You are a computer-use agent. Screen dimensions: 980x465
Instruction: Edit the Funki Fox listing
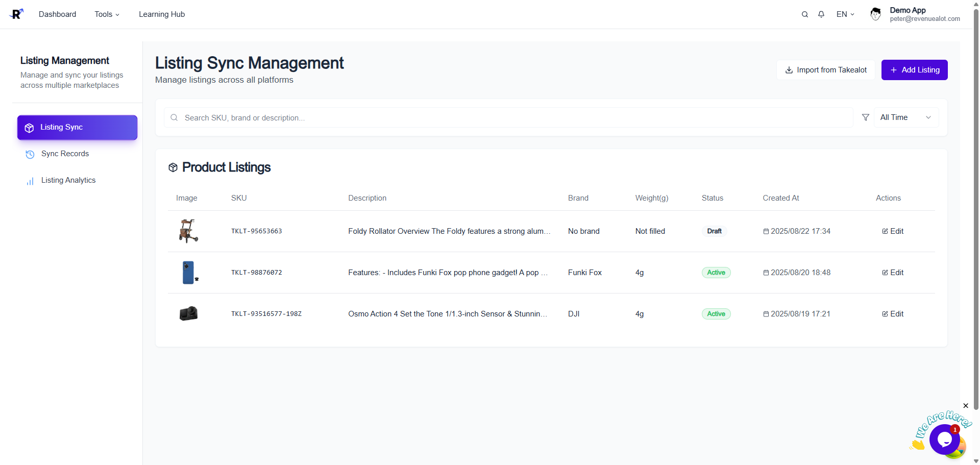click(893, 273)
